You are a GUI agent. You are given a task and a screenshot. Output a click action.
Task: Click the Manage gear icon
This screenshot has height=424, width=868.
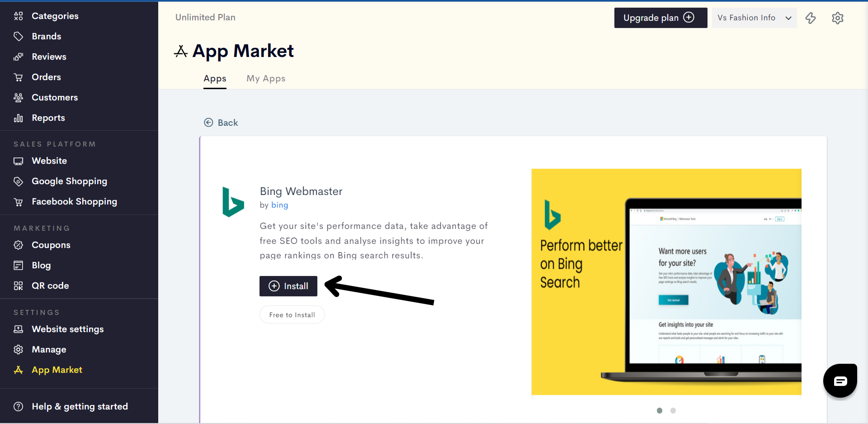[18, 349]
